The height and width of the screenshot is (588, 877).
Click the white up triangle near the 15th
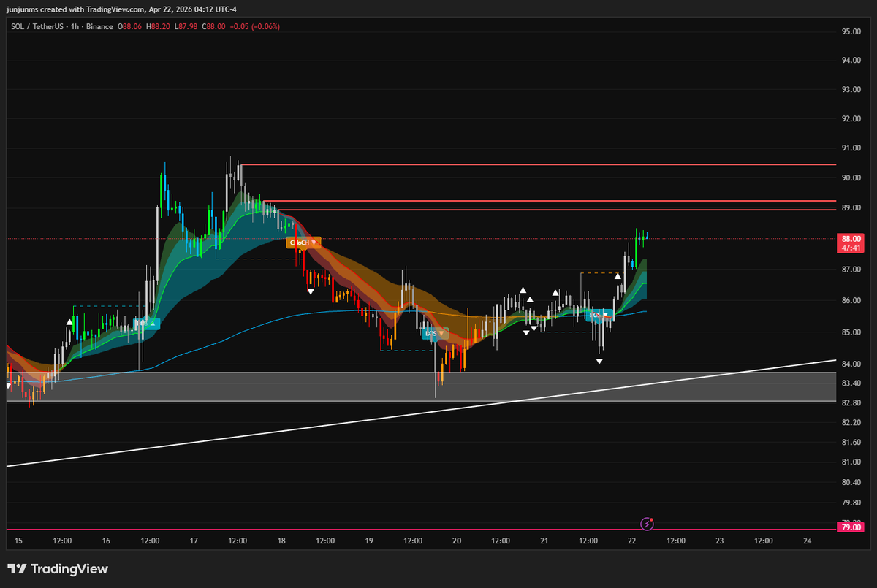[70, 321]
